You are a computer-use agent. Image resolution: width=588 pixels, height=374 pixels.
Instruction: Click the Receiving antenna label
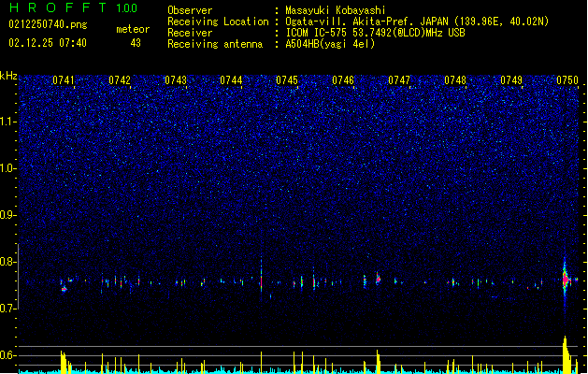[x=215, y=44]
